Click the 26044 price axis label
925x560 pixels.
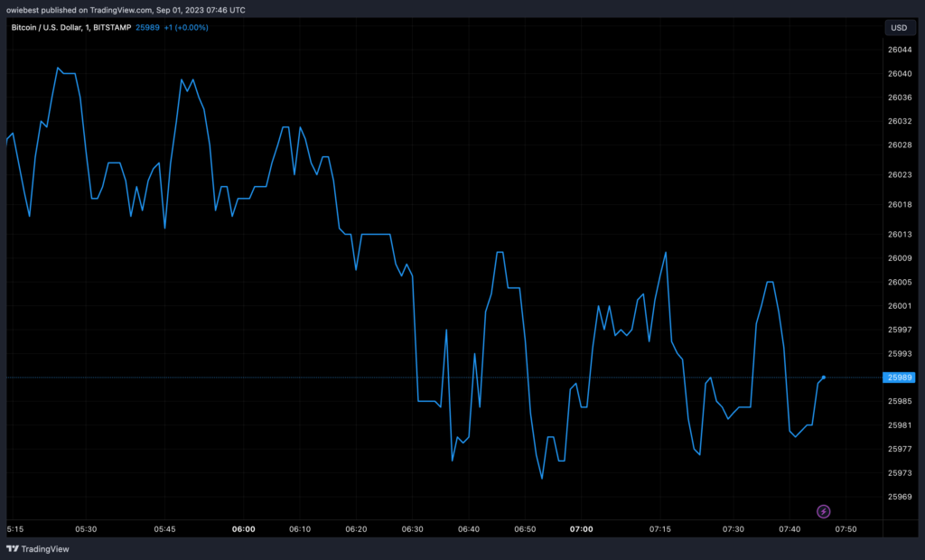click(x=900, y=50)
